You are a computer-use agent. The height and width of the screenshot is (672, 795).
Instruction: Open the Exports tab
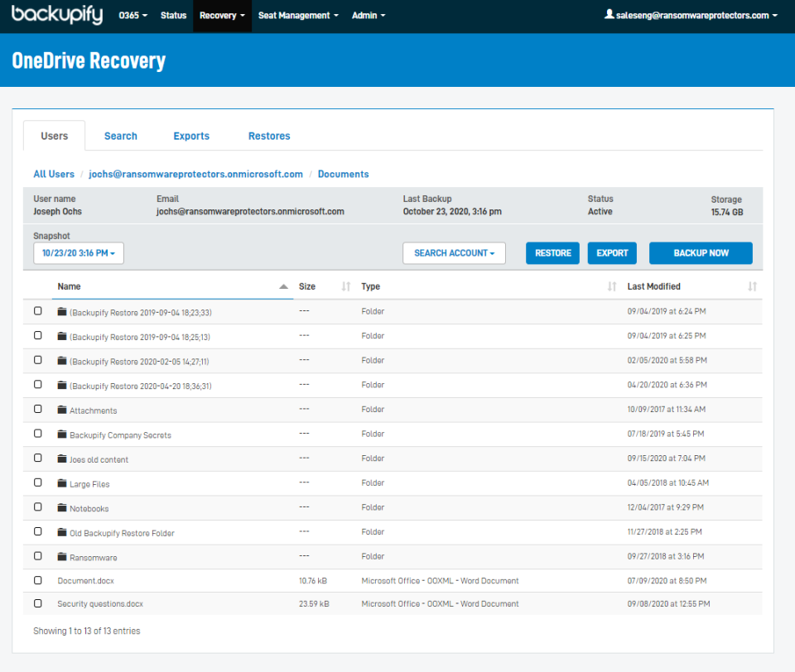(x=191, y=135)
